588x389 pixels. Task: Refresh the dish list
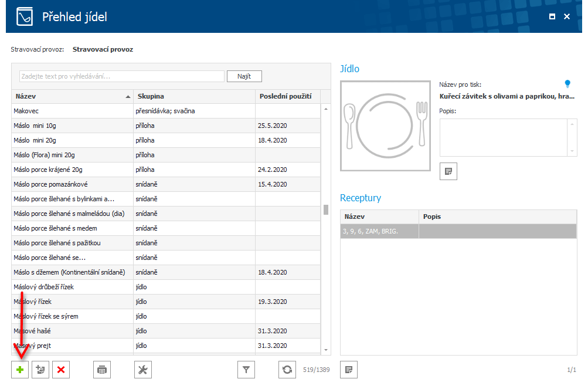[287, 370]
